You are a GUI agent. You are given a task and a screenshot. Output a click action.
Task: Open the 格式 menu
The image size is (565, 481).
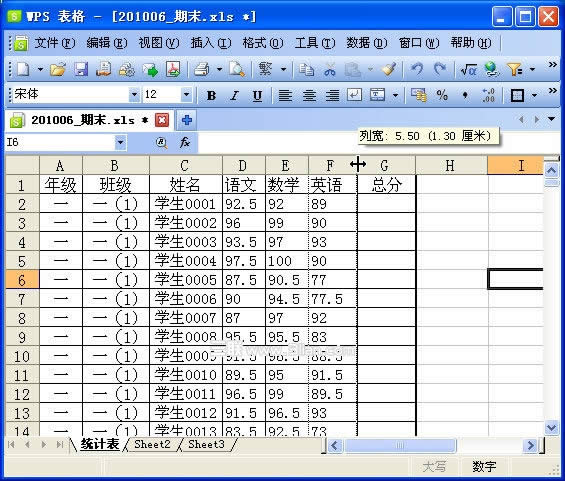263,43
